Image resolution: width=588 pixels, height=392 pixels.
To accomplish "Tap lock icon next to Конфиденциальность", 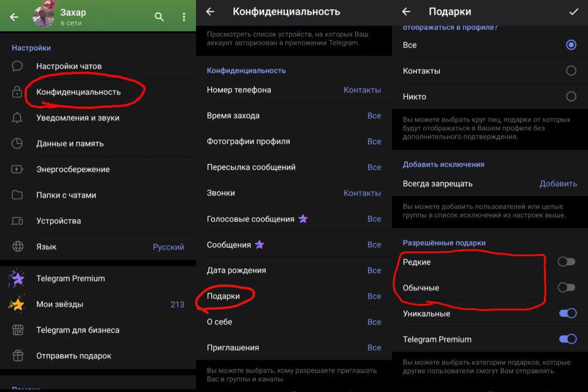I will (17, 92).
